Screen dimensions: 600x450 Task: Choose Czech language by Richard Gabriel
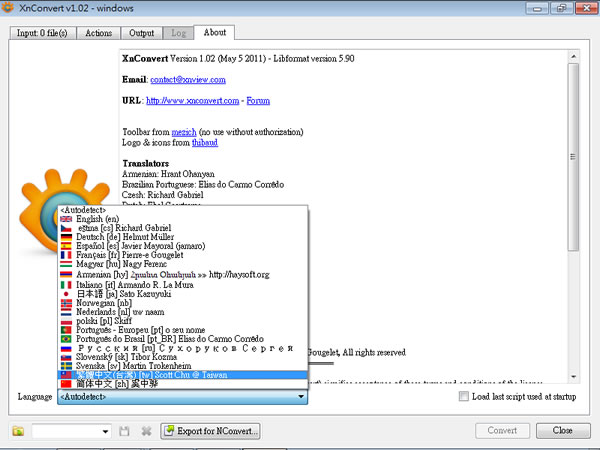(183, 228)
